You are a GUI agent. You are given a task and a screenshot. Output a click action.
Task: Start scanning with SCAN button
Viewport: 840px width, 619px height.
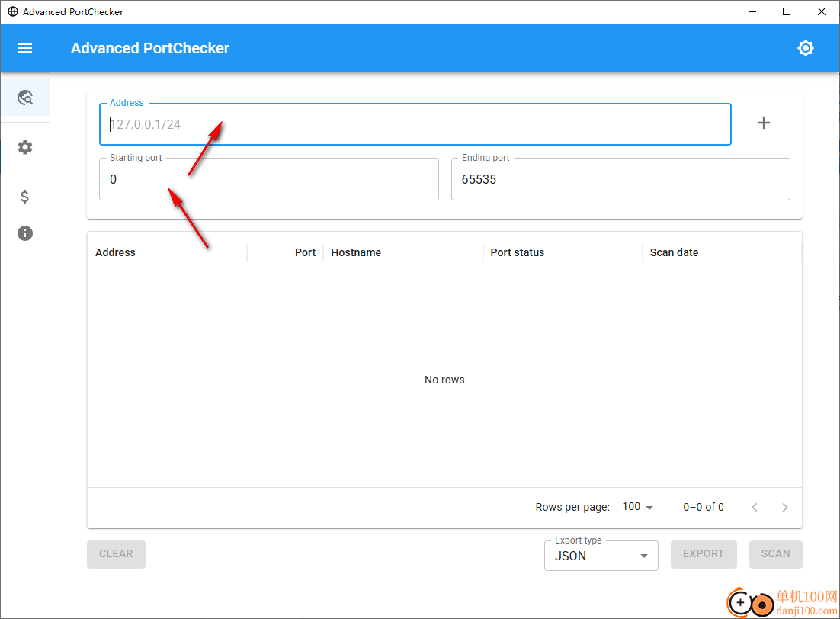[776, 554]
